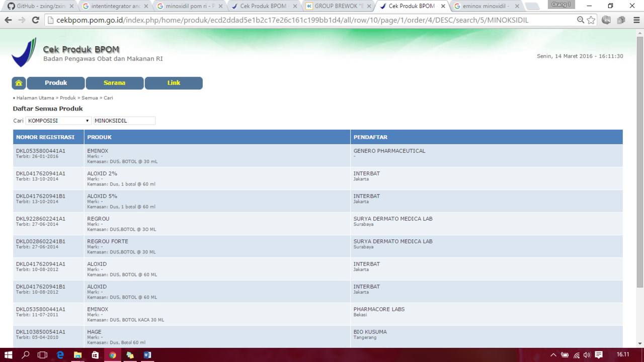Switch to the intentintegrator Google tab
Image resolution: width=644 pixels, height=362 pixels.
click(115, 6)
